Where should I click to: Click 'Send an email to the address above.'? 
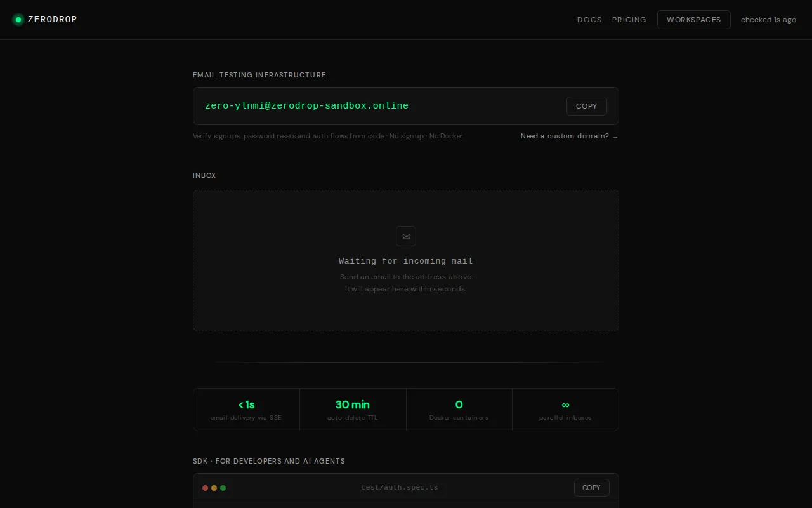[406, 277]
